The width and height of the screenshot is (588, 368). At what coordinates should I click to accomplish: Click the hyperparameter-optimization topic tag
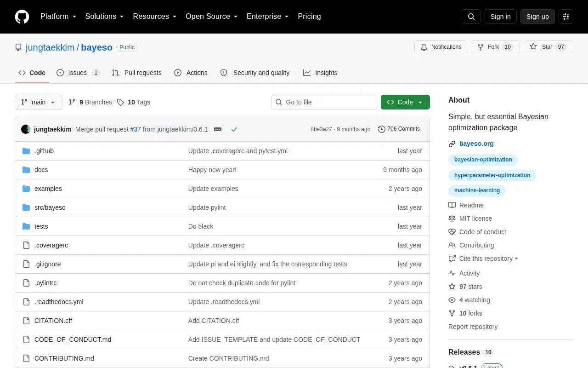(x=492, y=175)
